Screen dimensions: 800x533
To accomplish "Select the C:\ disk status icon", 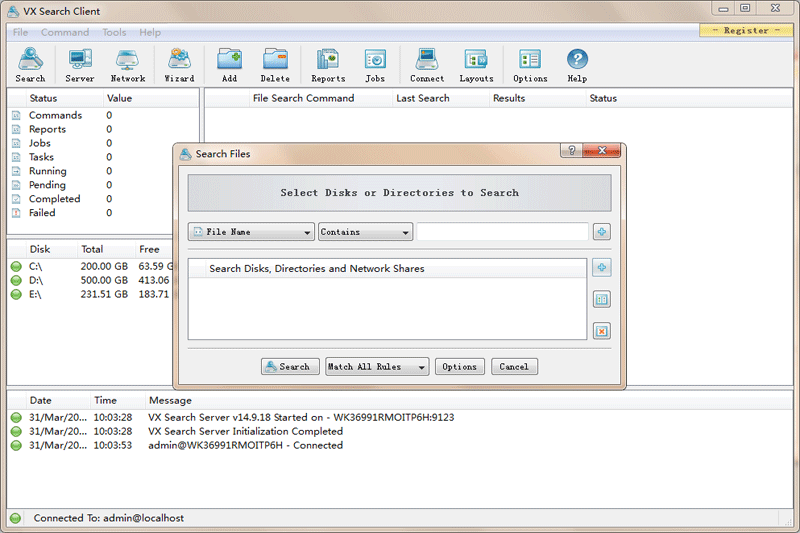I will tap(16, 266).
